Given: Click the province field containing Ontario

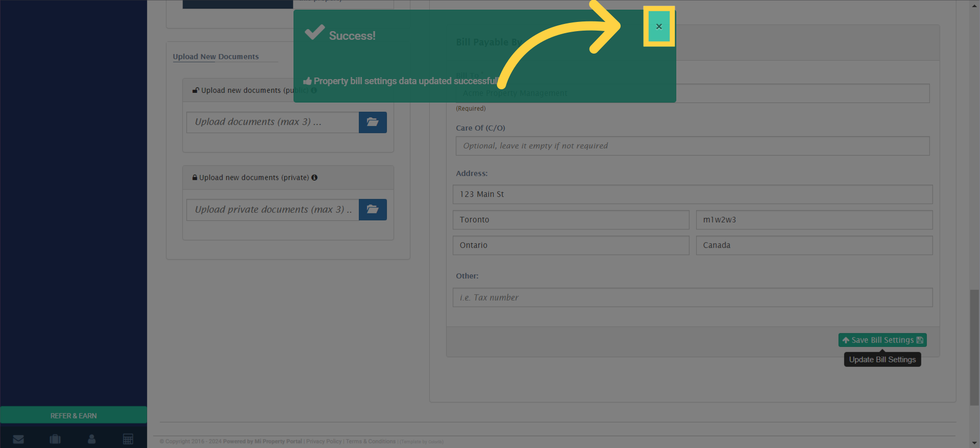Looking at the screenshot, I should tap(571, 245).
